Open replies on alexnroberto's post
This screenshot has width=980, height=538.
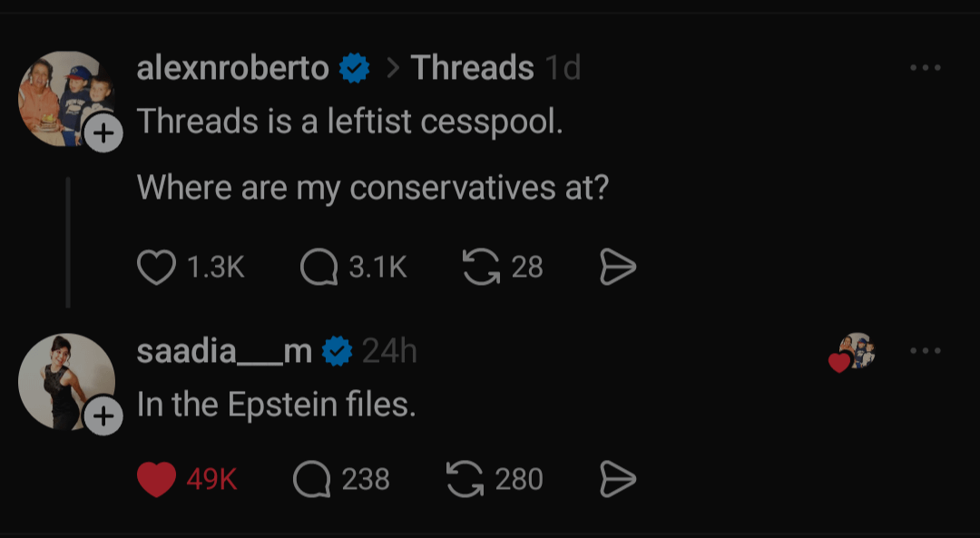pyautogui.click(x=319, y=267)
